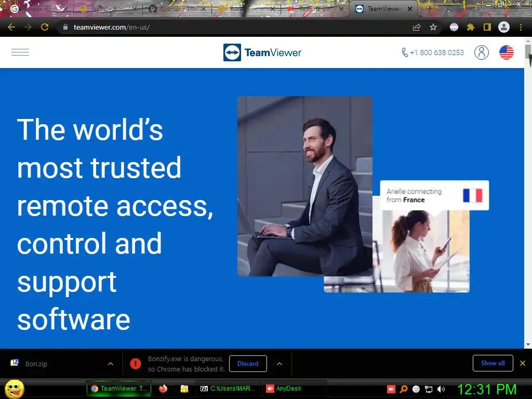
Task: Open the striped flag extension icon
Action: click(x=454, y=27)
